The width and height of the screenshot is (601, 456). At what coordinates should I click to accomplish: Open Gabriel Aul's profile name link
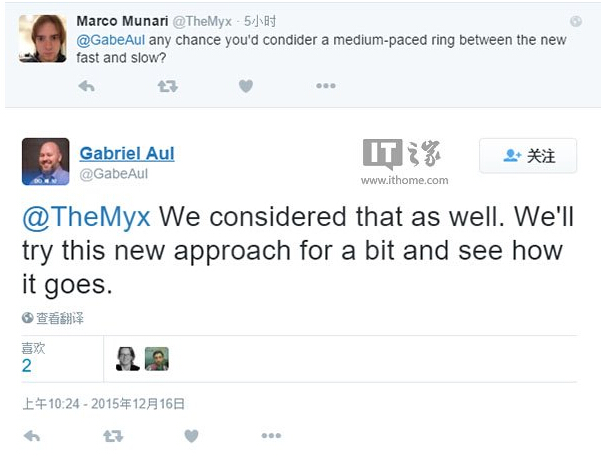126,153
